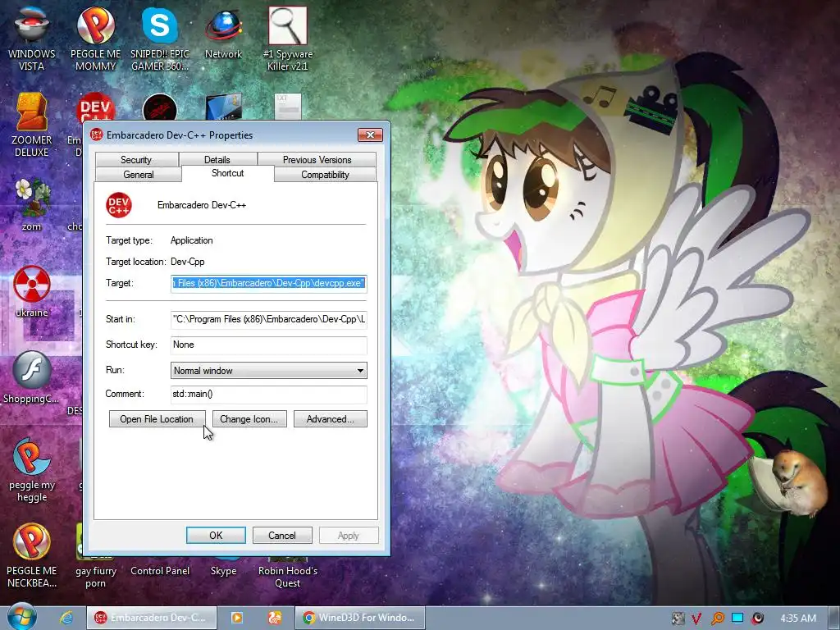Open the Compatibility tab

(325, 175)
